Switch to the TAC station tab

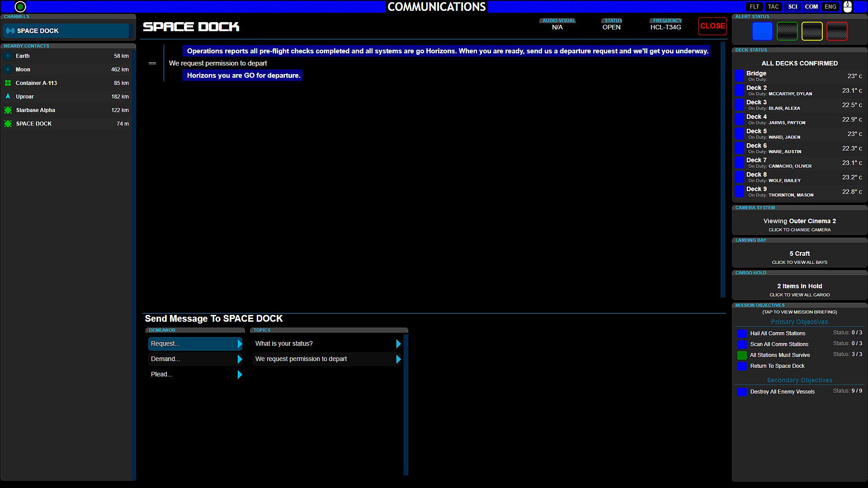tap(773, 7)
